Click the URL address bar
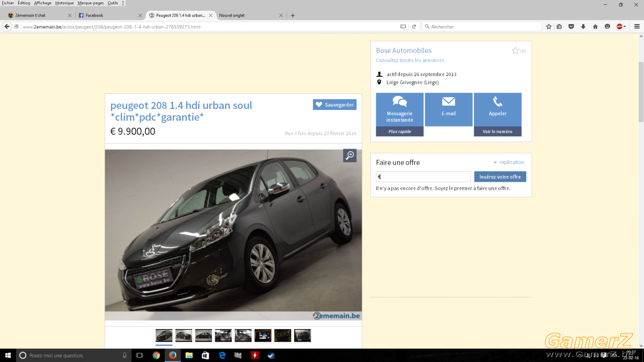The image size is (644, 362). (x=209, y=26)
